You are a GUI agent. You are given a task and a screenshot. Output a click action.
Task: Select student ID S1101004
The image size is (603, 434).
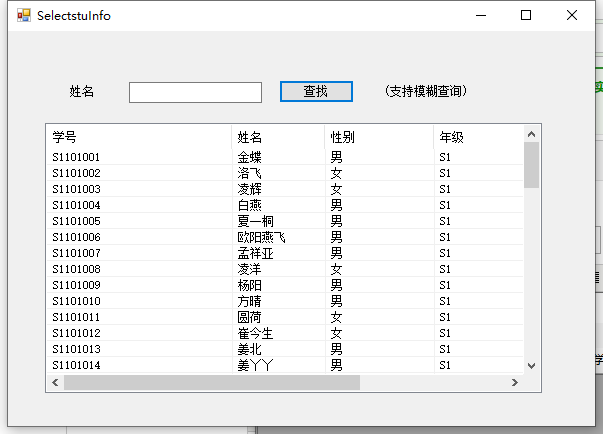point(76,205)
